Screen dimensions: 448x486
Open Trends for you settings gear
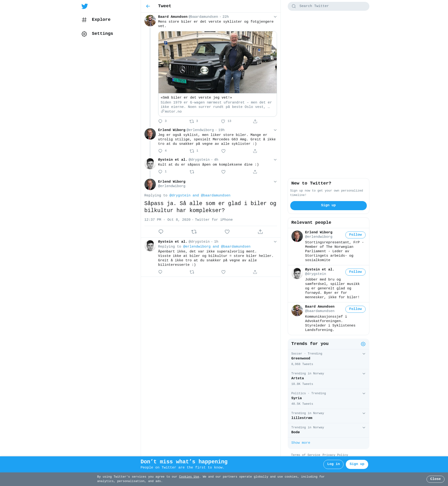(363, 344)
